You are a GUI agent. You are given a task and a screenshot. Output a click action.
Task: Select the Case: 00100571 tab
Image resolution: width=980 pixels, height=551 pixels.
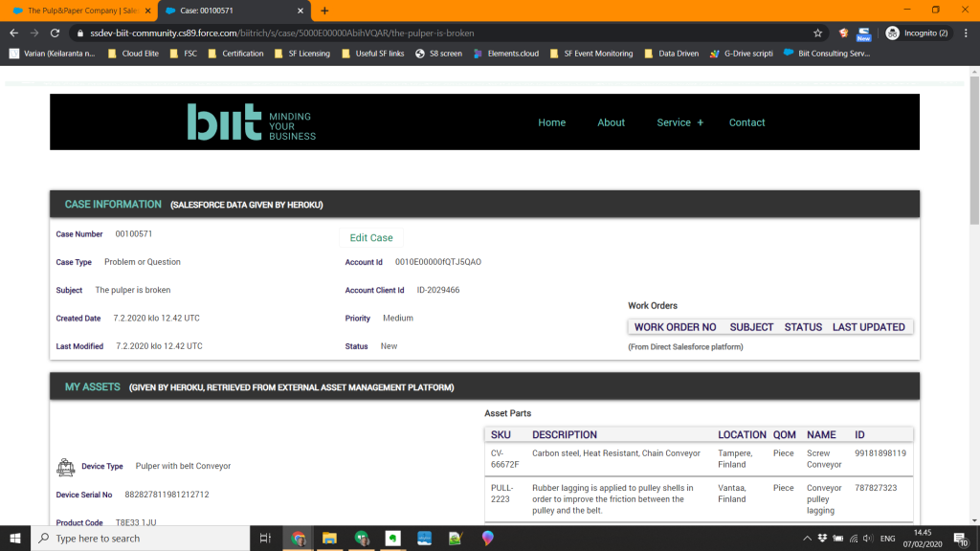click(234, 11)
